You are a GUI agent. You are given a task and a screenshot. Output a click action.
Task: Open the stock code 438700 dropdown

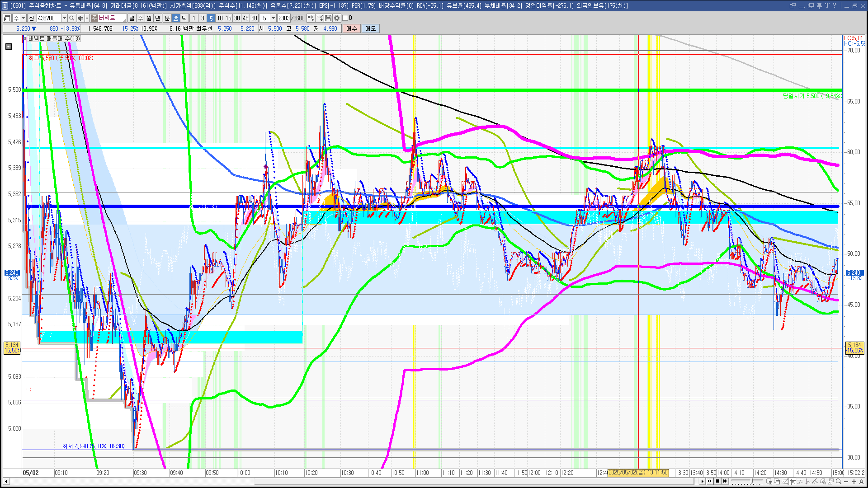(64, 18)
